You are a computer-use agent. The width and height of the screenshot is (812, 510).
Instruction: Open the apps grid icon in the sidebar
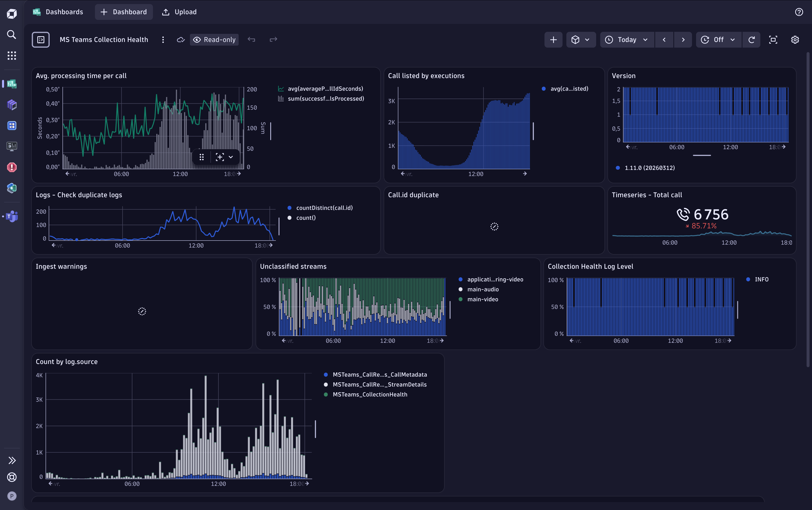point(12,55)
